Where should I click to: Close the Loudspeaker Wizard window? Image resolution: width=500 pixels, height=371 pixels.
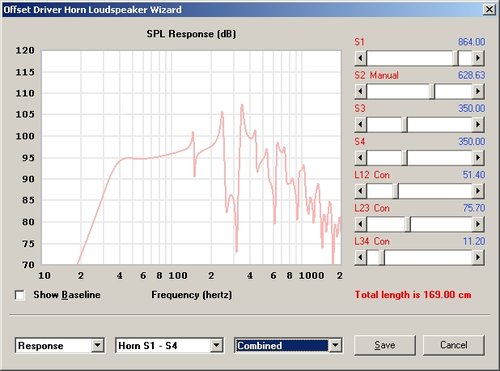coord(489,9)
